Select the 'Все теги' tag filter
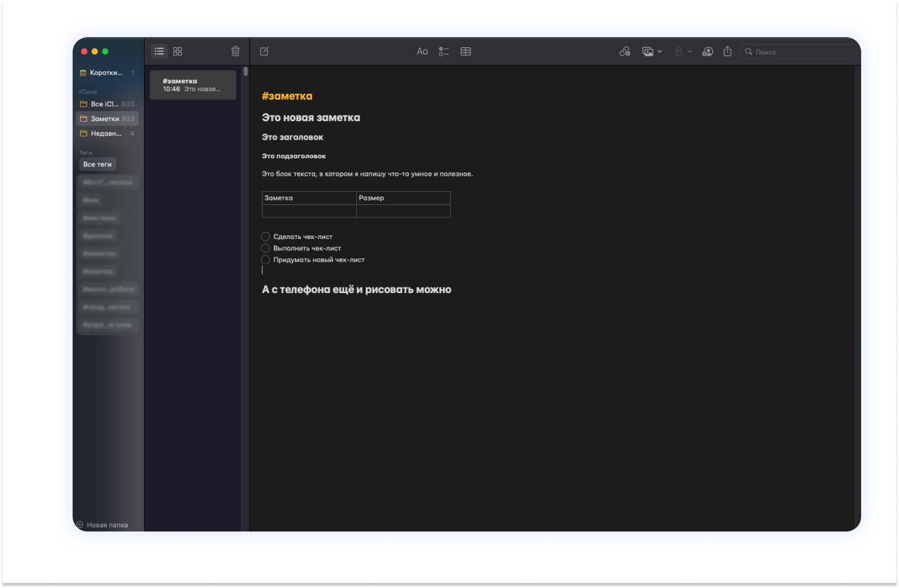 click(x=97, y=165)
